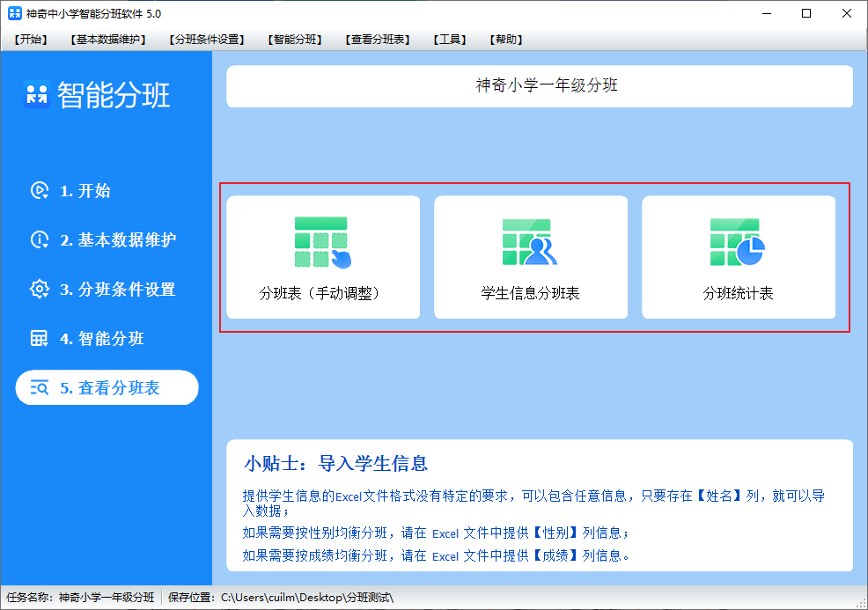Open the 【查看分班表】 menu

(x=378, y=40)
